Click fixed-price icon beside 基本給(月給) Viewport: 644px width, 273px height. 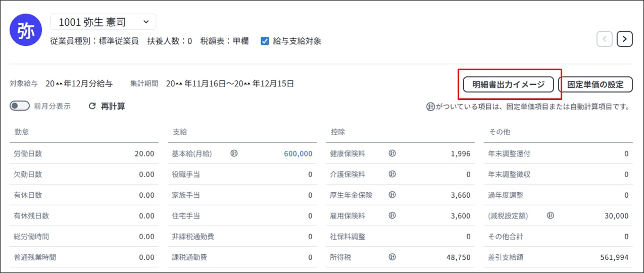click(233, 154)
